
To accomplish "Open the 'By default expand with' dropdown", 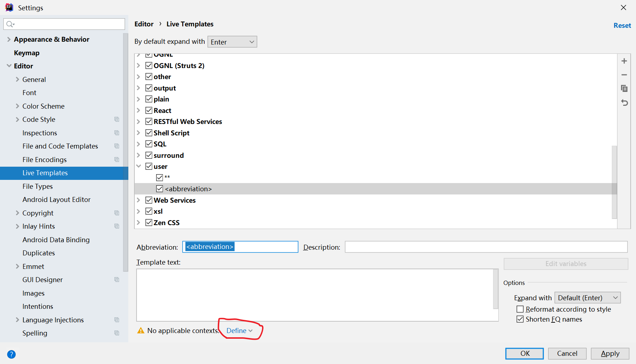I will (232, 42).
